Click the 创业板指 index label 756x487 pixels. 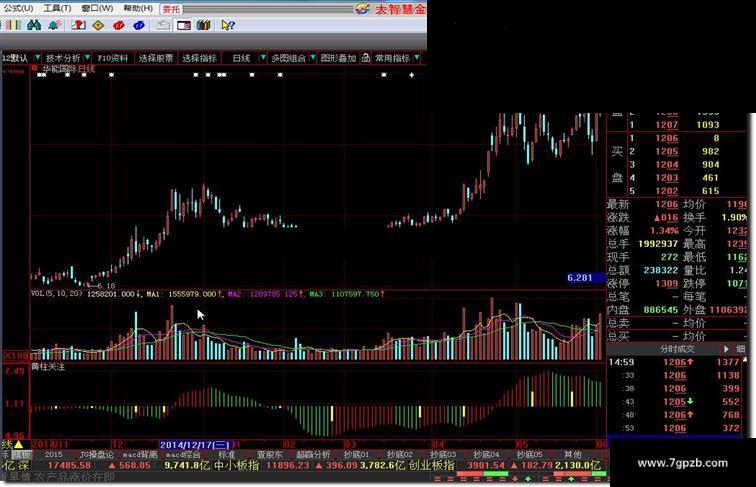pos(432,466)
